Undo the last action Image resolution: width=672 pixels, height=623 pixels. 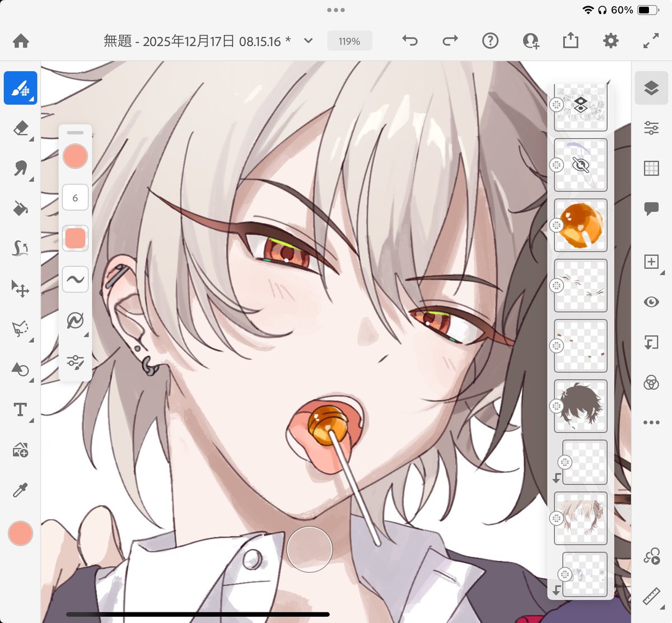point(410,41)
